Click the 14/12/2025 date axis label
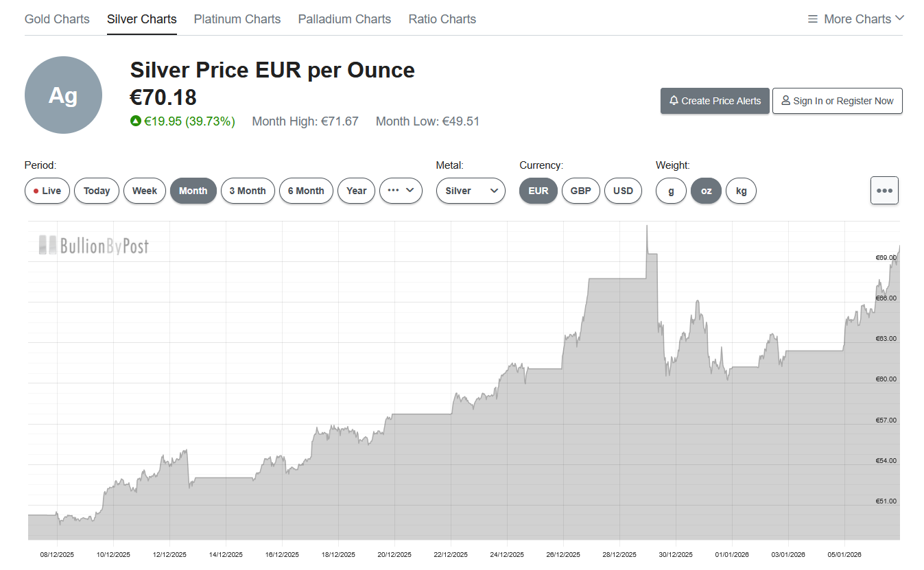 (x=226, y=554)
